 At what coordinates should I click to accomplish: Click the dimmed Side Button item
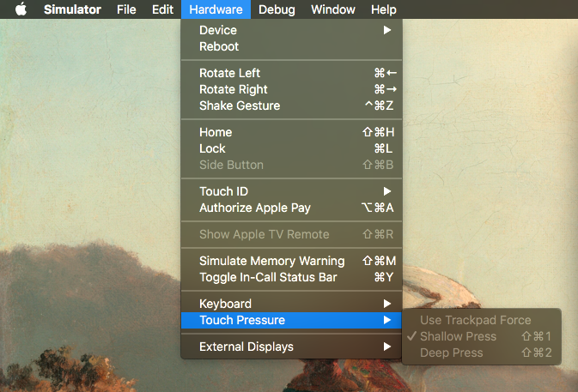[x=291, y=165]
